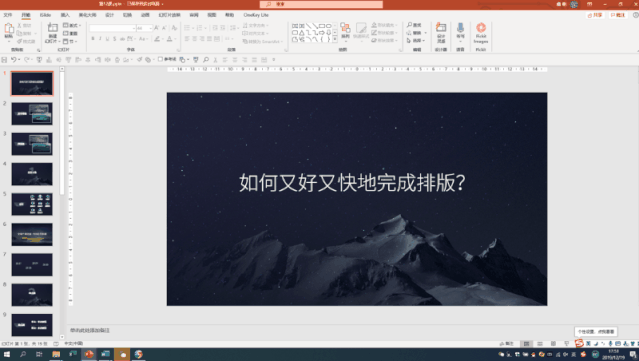Image resolution: width=639 pixels, height=361 pixels.
Task: Click the Reset slide button
Action: [70, 33]
